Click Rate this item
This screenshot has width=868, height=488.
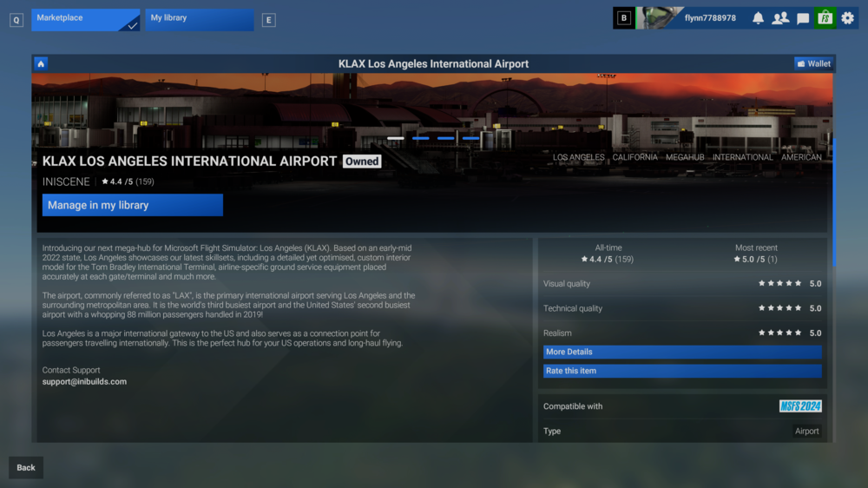pyautogui.click(x=681, y=371)
